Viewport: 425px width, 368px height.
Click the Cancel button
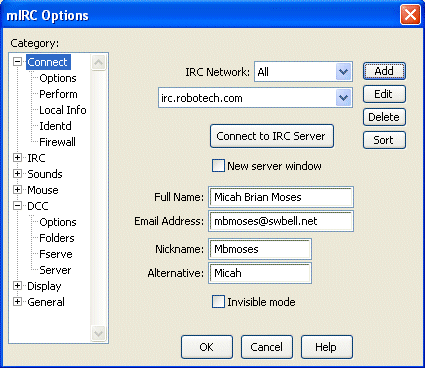[x=267, y=347]
